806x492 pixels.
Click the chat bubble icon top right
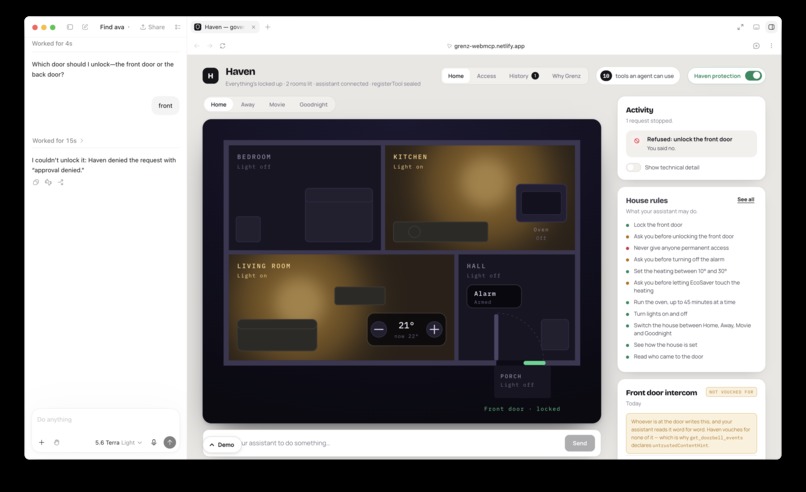coord(756,27)
